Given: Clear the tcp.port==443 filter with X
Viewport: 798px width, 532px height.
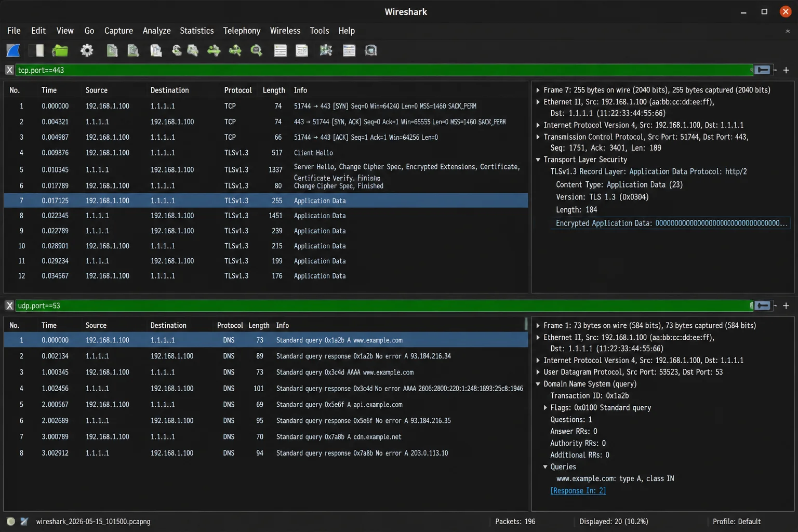Looking at the screenshot, I should click(9, 70).
